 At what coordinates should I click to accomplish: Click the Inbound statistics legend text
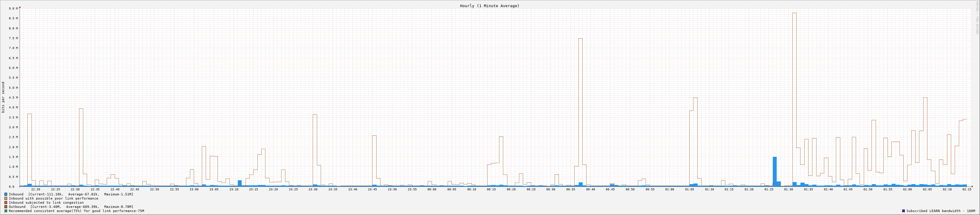(x=71, y=194)
